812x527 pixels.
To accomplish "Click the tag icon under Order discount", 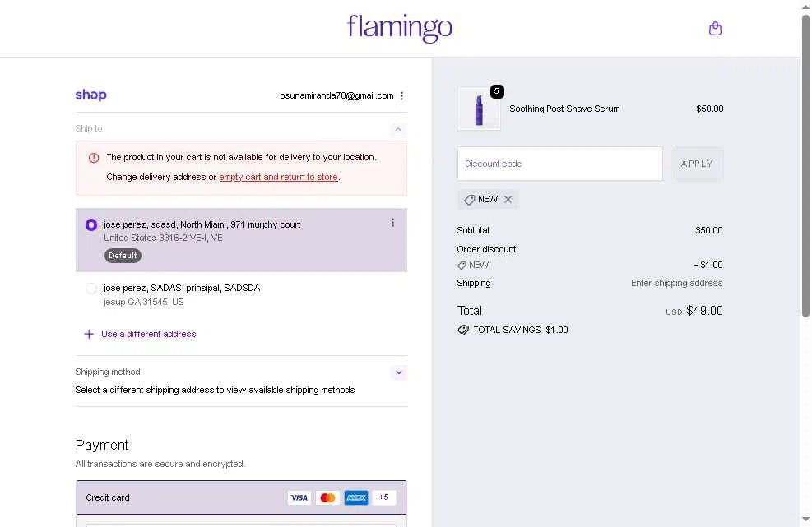I will click(x=462, y=265).
